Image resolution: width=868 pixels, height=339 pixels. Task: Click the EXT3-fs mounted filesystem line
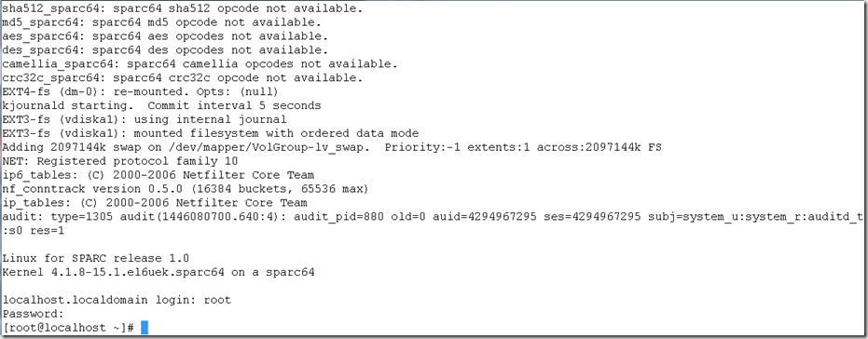211,133
